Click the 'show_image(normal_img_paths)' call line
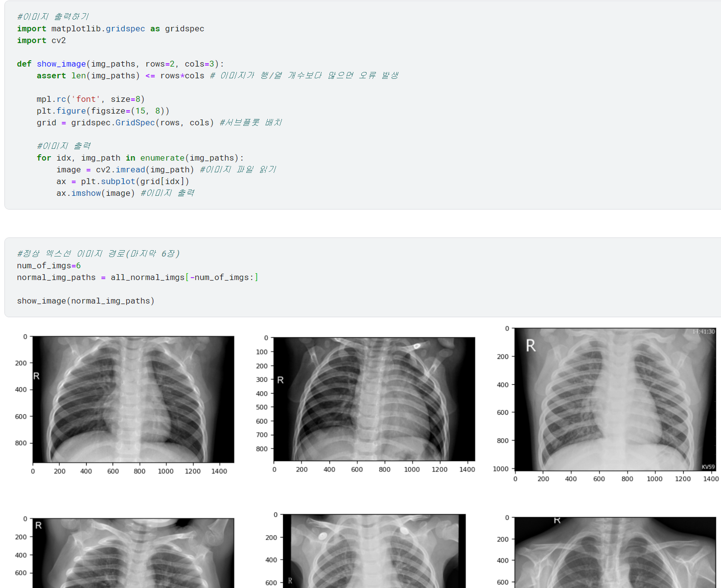 [86, 301]
